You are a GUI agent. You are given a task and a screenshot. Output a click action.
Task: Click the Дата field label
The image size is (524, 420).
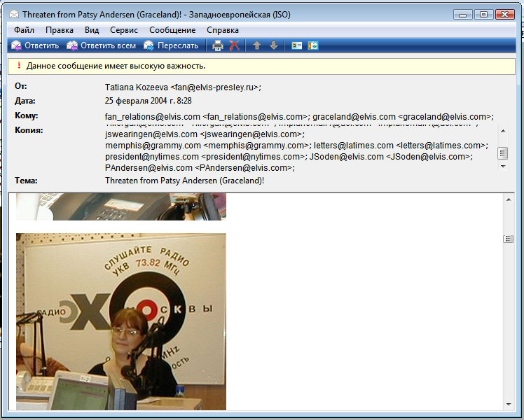pos(25,101)
